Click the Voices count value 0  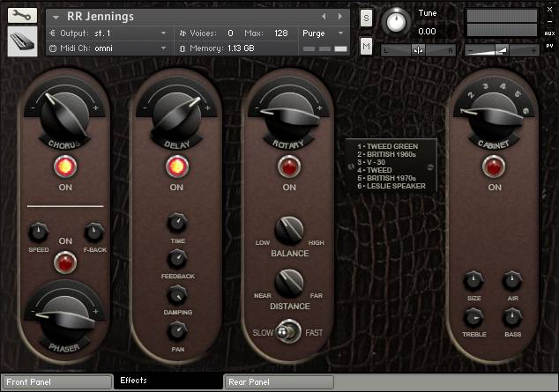[x=230, y=33]
